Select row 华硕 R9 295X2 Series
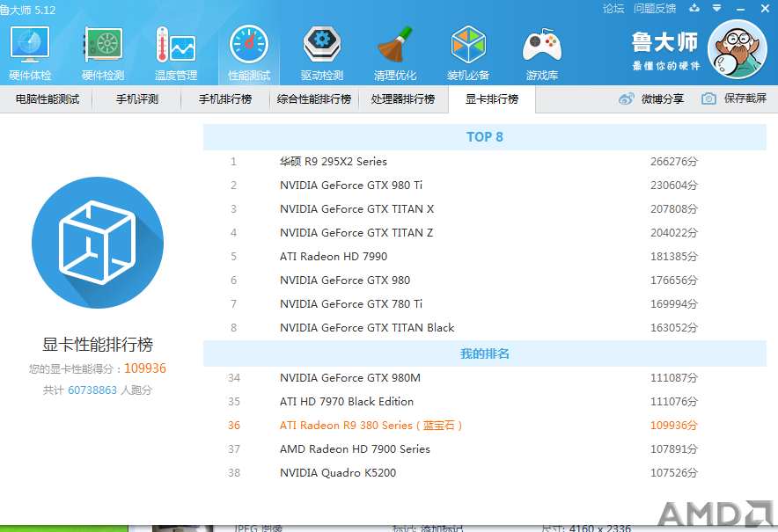The height and width of the screenshot is (532, 778). 485,162
